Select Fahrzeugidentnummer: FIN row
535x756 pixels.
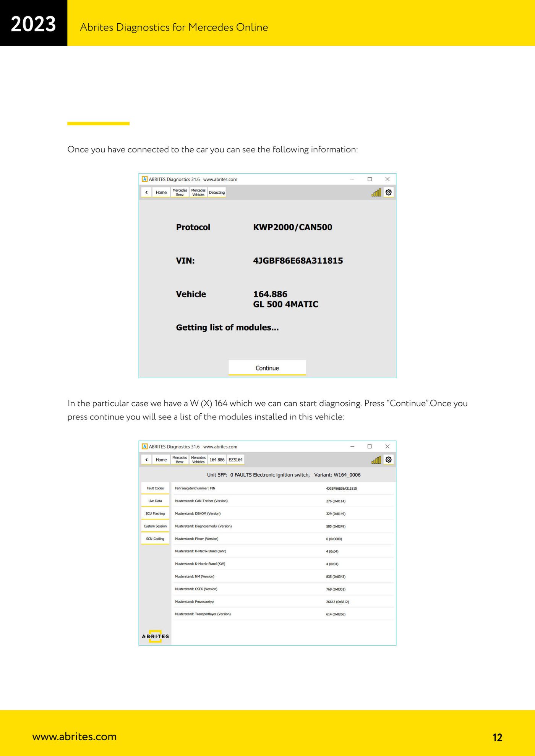point(284,488)
